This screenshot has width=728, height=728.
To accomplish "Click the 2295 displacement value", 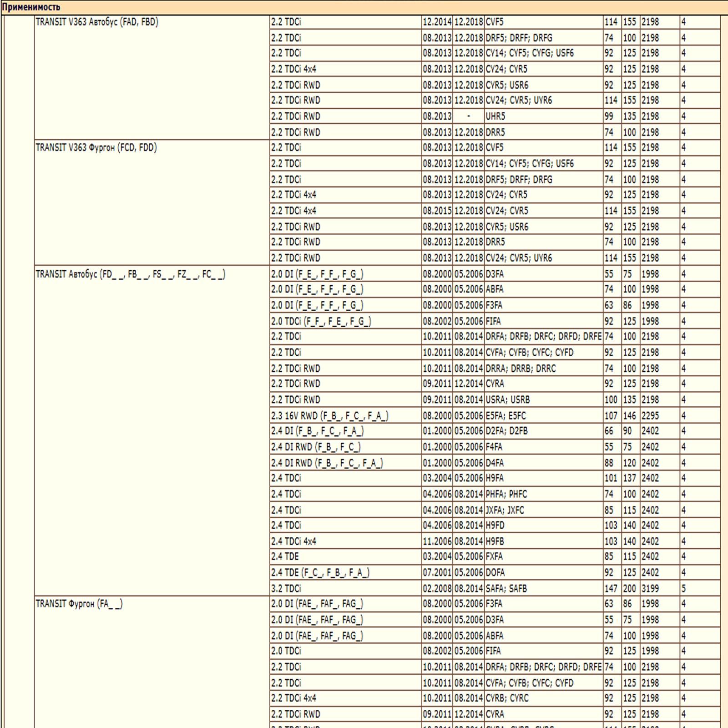I will pyautogui.click(x=650, y=415).
